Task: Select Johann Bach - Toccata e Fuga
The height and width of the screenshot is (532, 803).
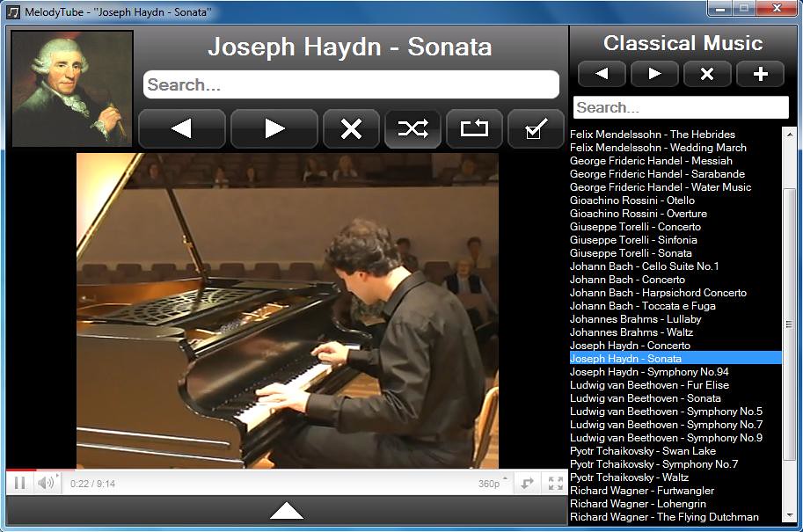Action: coord(675,306)
